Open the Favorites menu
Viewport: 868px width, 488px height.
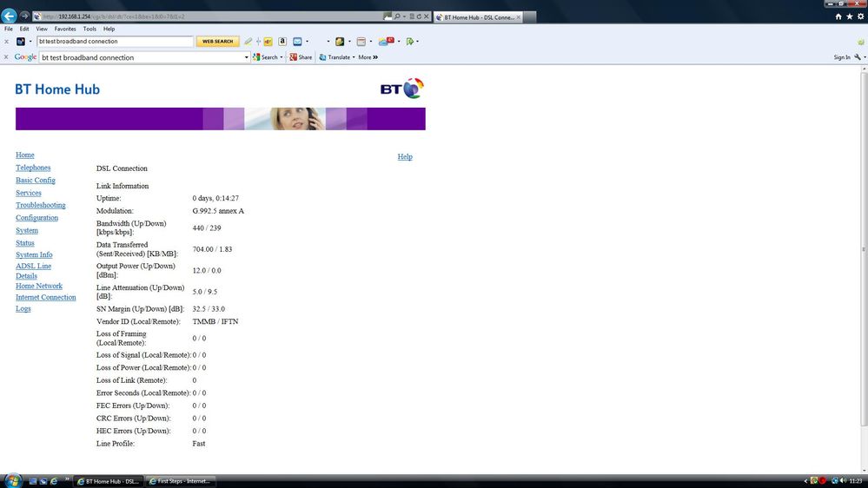(65, 29)
